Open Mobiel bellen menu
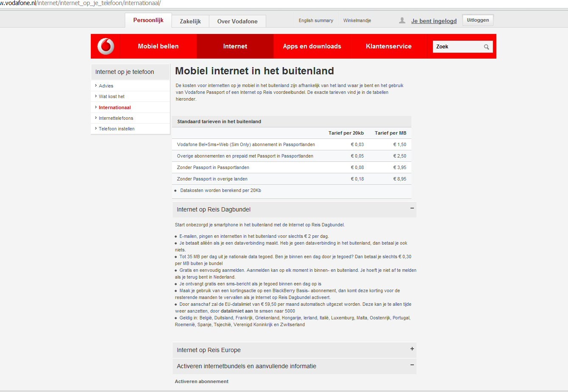 point(158,46)
